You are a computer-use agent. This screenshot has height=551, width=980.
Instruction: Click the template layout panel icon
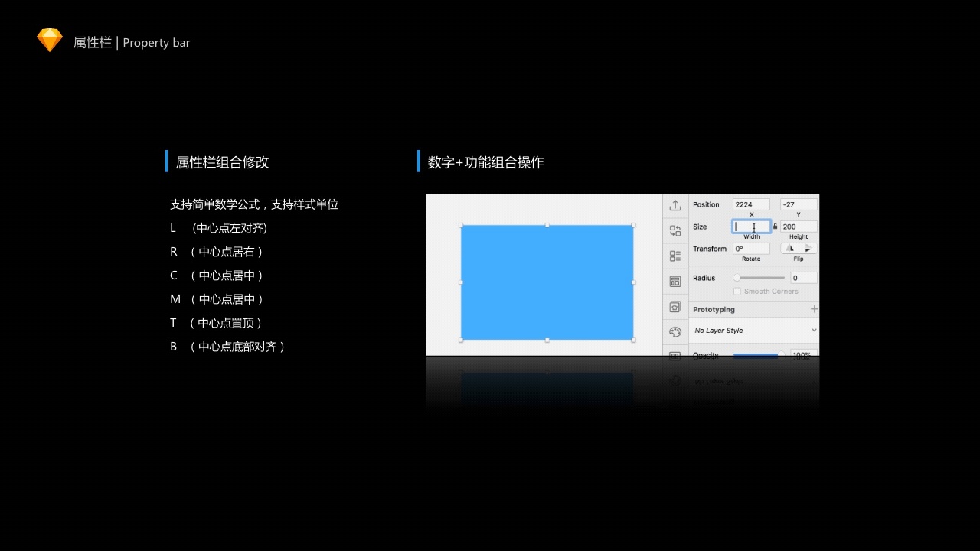675,282
